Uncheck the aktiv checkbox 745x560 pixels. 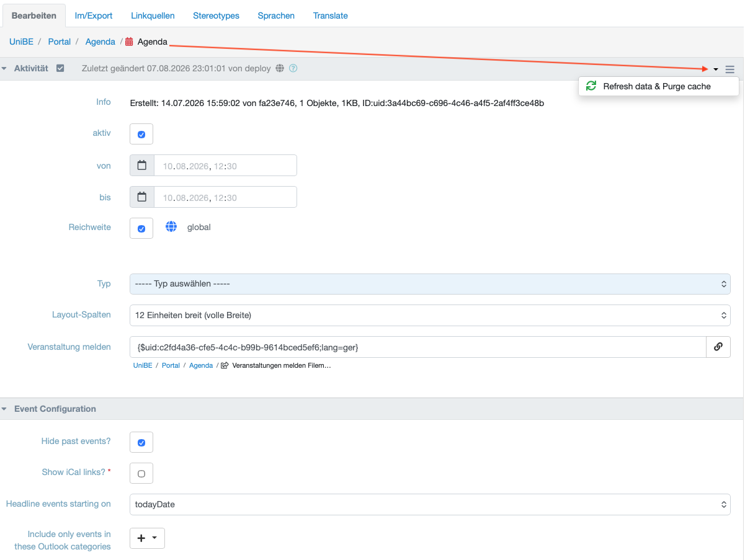141,134
